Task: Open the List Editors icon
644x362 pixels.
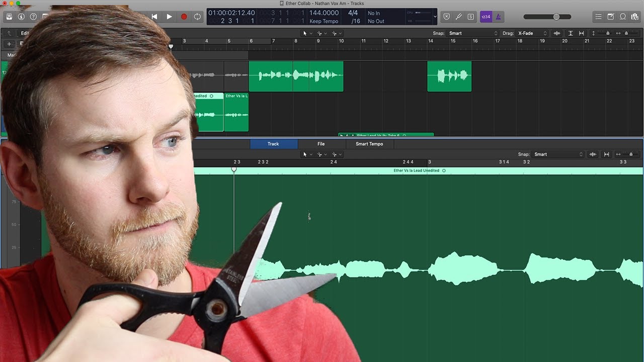Action: (x=598, y=17)
